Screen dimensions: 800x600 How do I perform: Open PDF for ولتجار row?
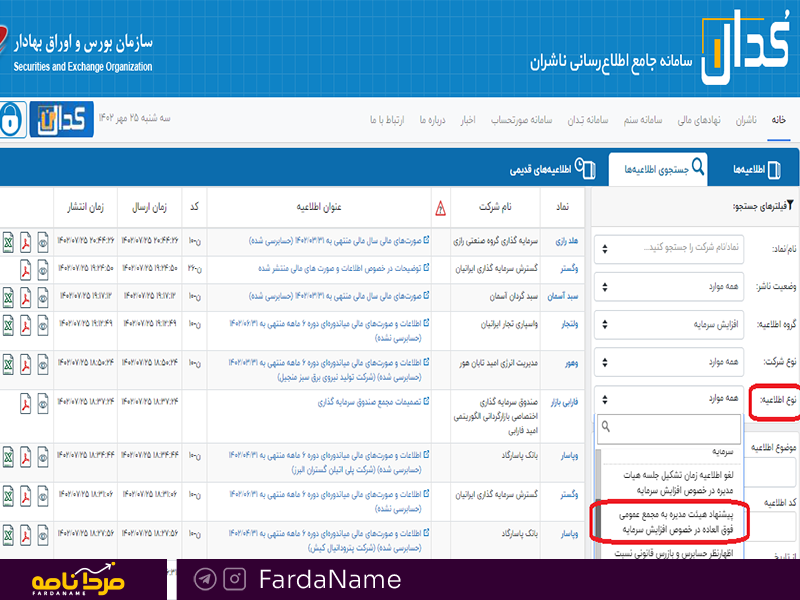[x=26, y=326]
